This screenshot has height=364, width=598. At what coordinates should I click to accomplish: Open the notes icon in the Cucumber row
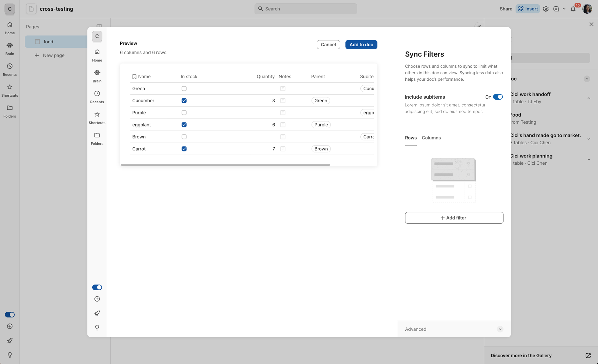[x=283, y=101]
